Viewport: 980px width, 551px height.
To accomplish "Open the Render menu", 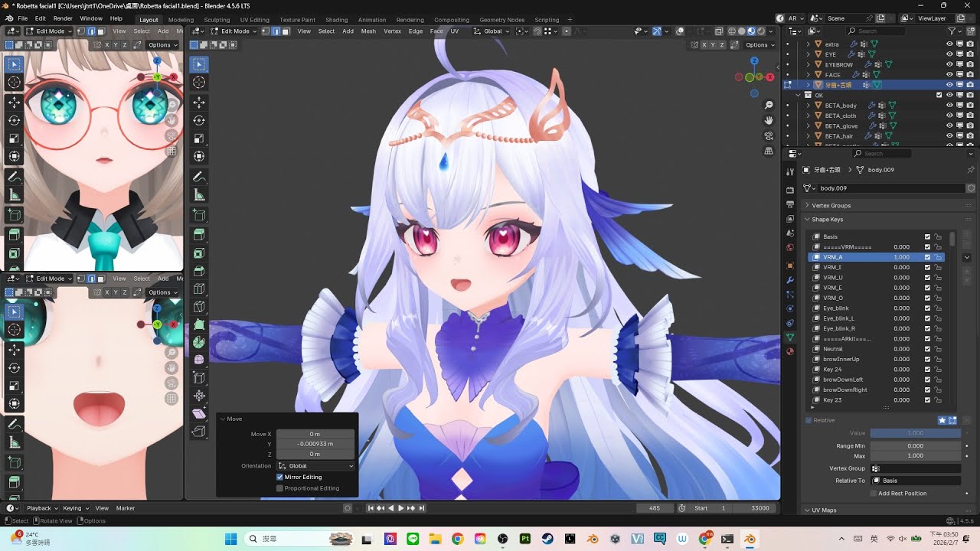I will point(63,18).
